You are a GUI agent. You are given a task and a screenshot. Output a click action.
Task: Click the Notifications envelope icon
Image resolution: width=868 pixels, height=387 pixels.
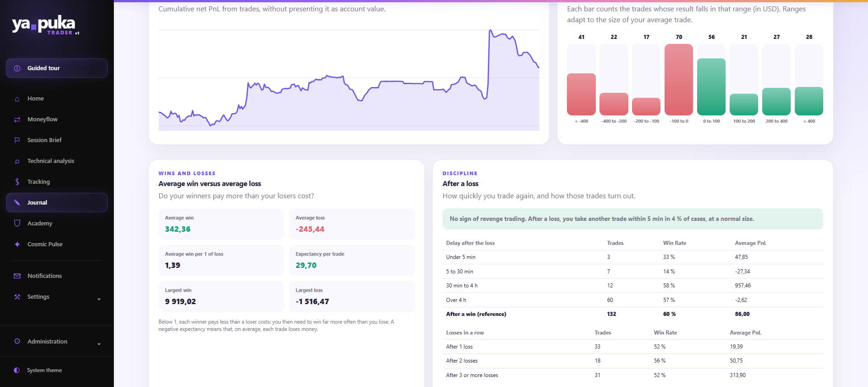coord(17,276)
